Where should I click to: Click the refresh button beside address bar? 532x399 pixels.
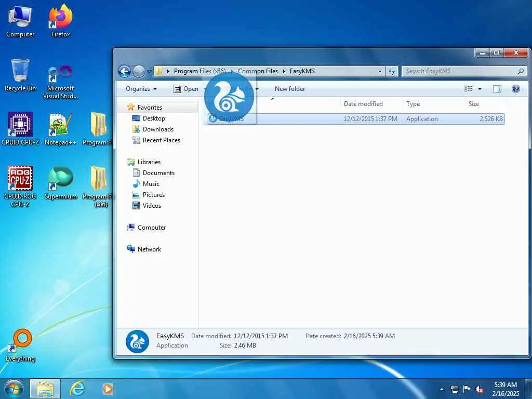392,71
